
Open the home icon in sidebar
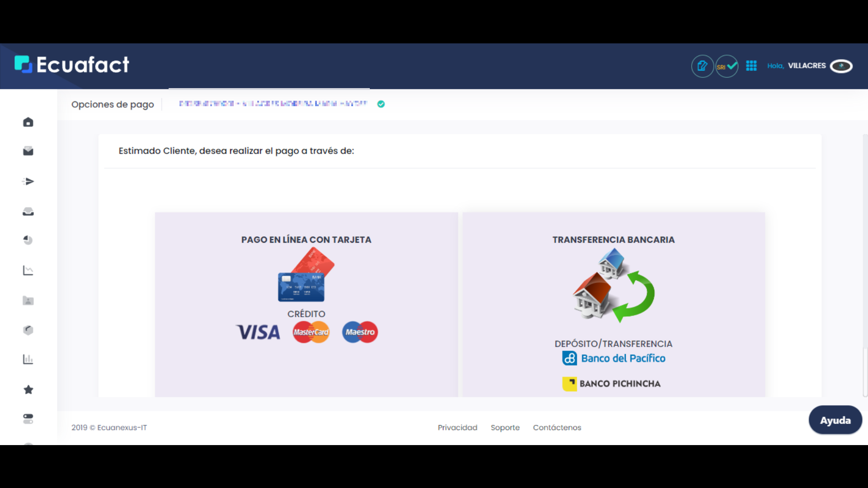click(28, 122)
